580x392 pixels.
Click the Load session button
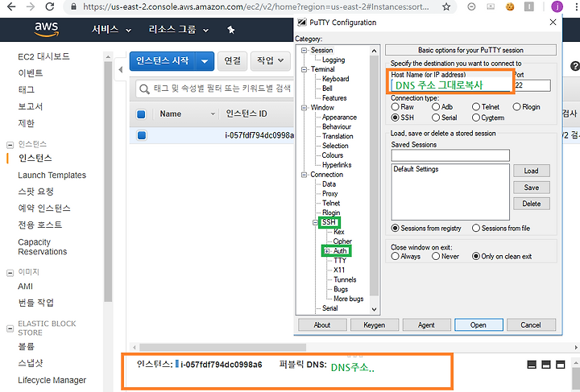532,171
